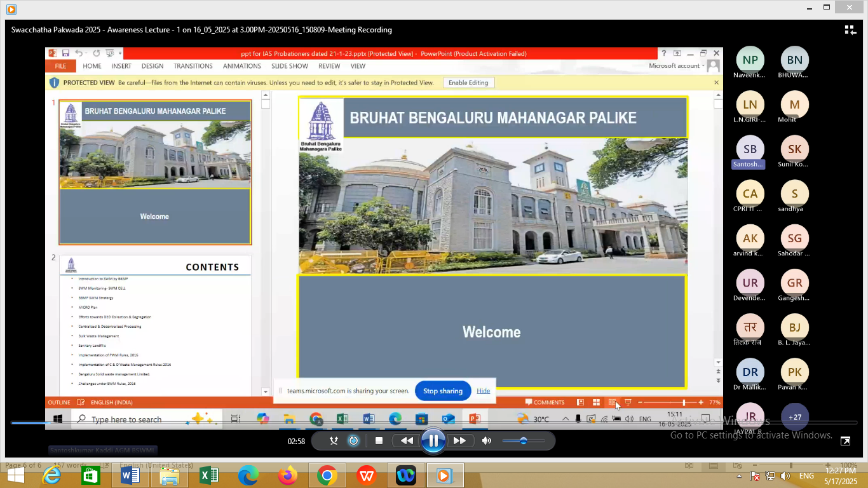Image resolution: width=868 pixels, height=488 pixels.
Task: Open Microsoft Edge from bottom taskbar
Action: pyautogui.click(x=248, y=475)
